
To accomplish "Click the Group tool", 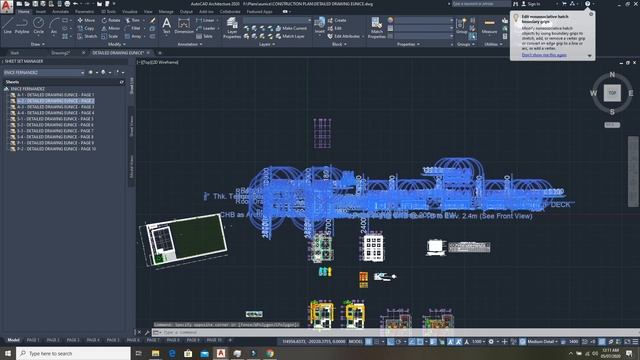I will [x=462, y=25].
